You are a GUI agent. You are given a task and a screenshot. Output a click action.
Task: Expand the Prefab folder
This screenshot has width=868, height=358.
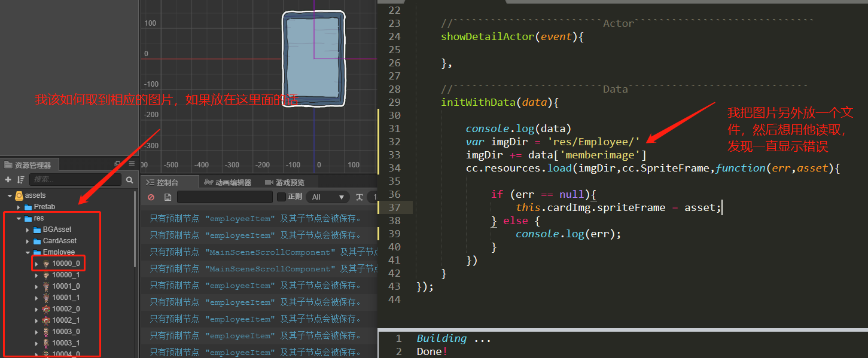(x=19, y=207)
